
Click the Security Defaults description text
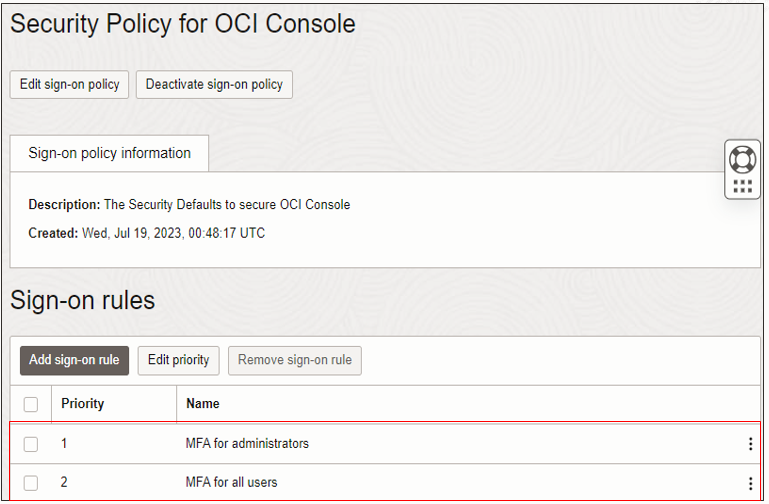coord(227,204)
